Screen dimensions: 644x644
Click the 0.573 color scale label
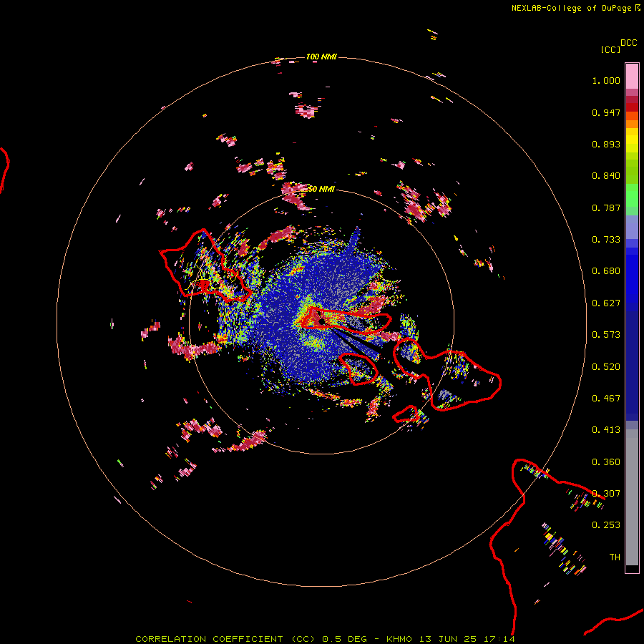pos(606,335)
